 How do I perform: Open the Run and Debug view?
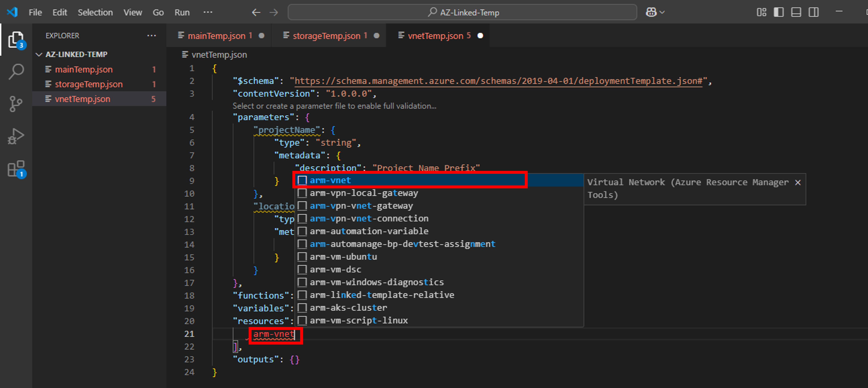(x=16, y=136)
